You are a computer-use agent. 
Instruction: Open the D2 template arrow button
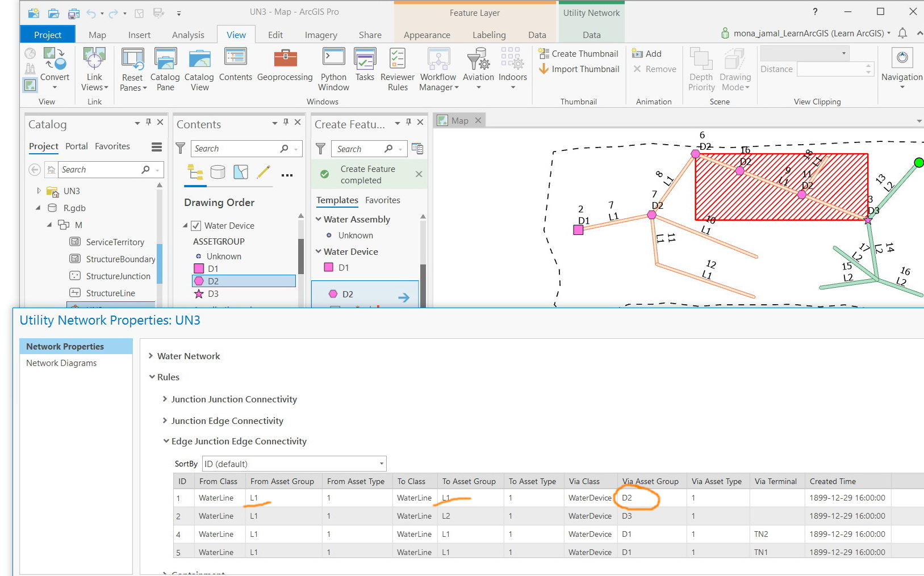[x=404, y=297]
